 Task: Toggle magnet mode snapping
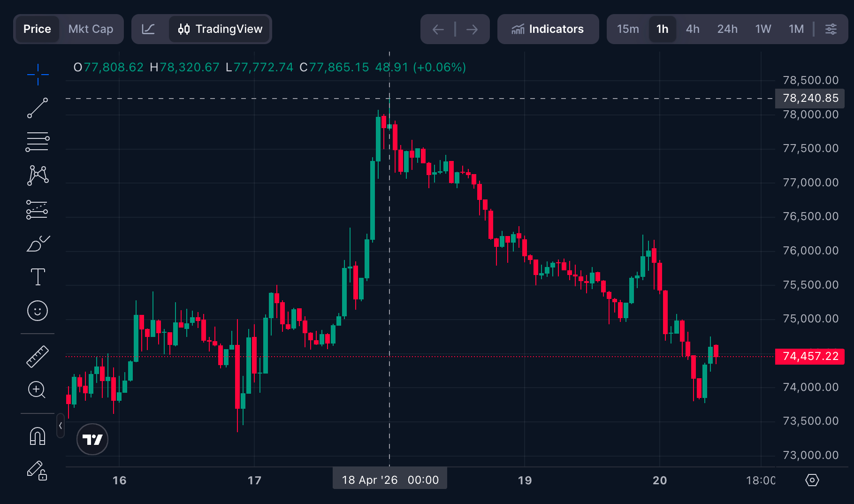(x=38, y=436)
